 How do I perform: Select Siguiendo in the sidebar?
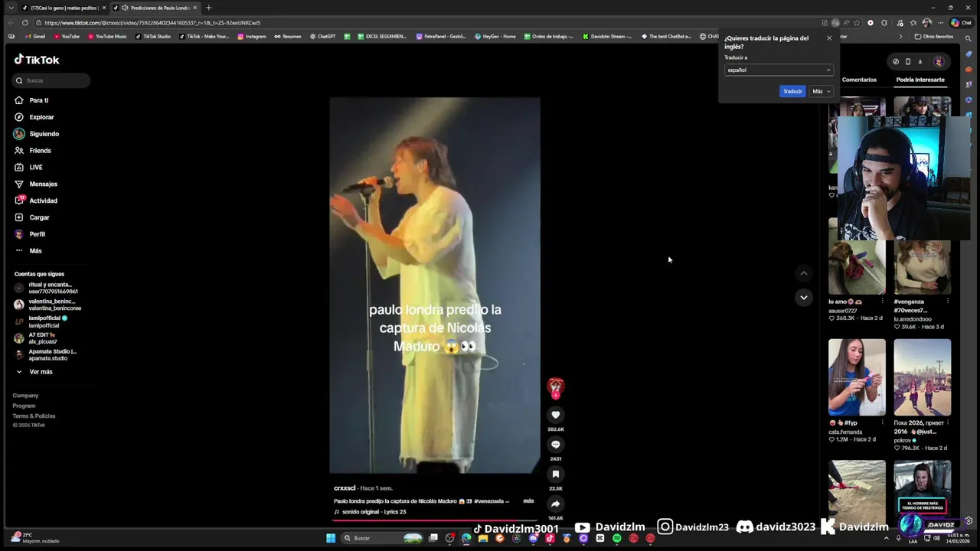pyautogui.click(x=37, y=134)
